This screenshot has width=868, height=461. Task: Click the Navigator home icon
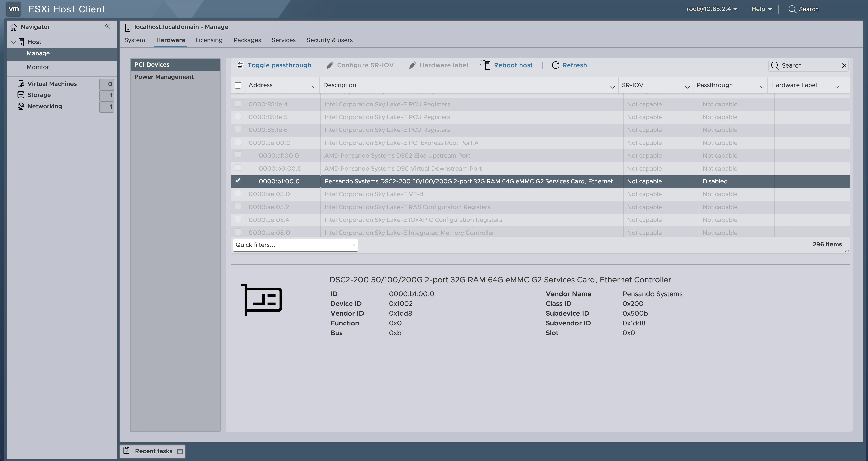pos(14,27)
